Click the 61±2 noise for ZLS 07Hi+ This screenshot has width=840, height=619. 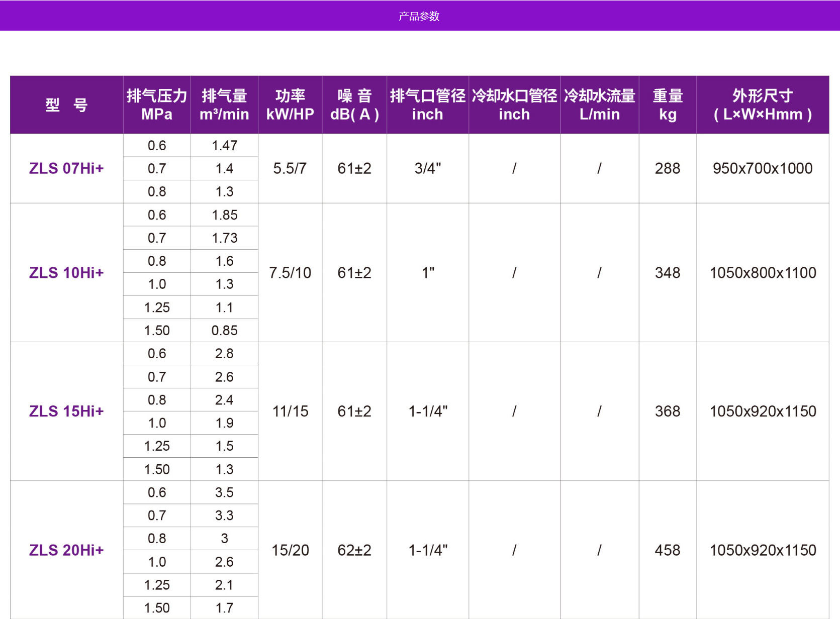click(x=354, y=168)
